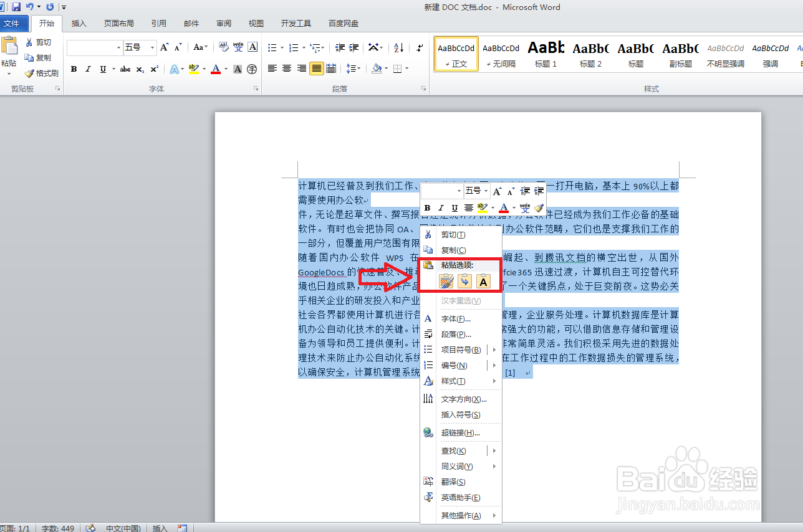Click the 插入 insert mode indicator in status bar
803x532 pixels.
click(x=160, y=528)
